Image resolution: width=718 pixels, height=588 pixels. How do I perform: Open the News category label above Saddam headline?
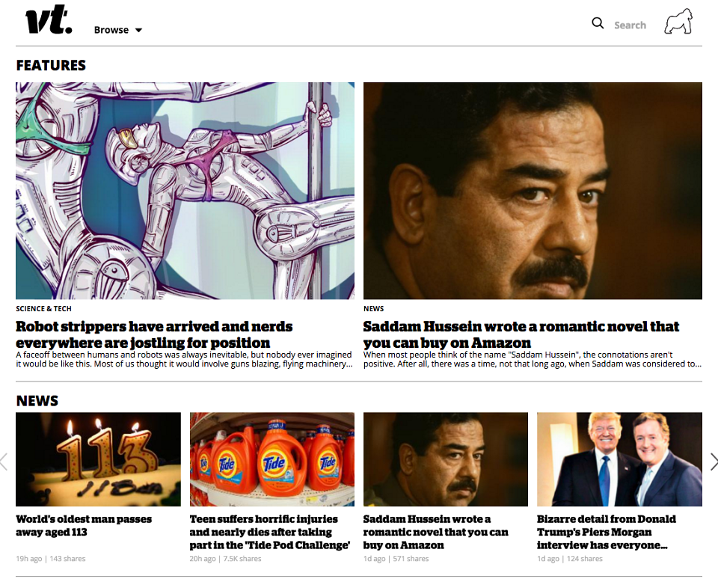click(374, 309)
